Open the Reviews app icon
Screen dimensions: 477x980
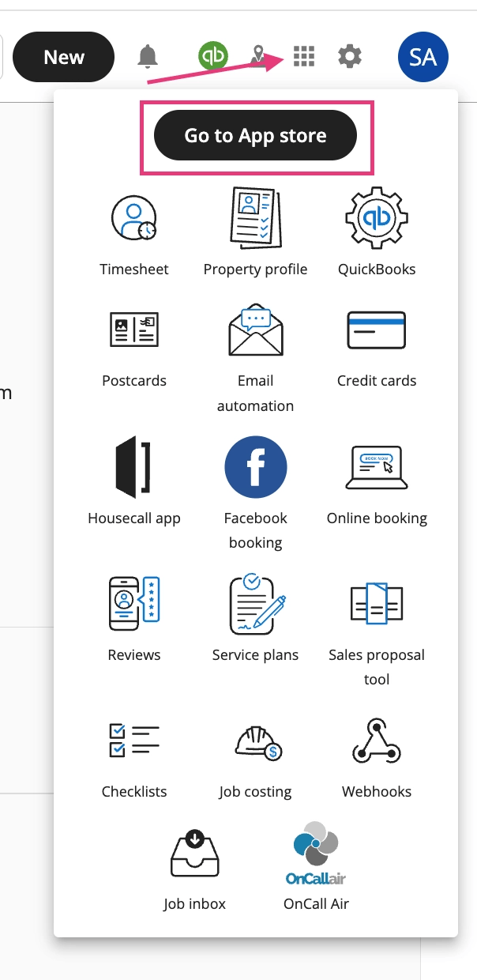point(134,604)
